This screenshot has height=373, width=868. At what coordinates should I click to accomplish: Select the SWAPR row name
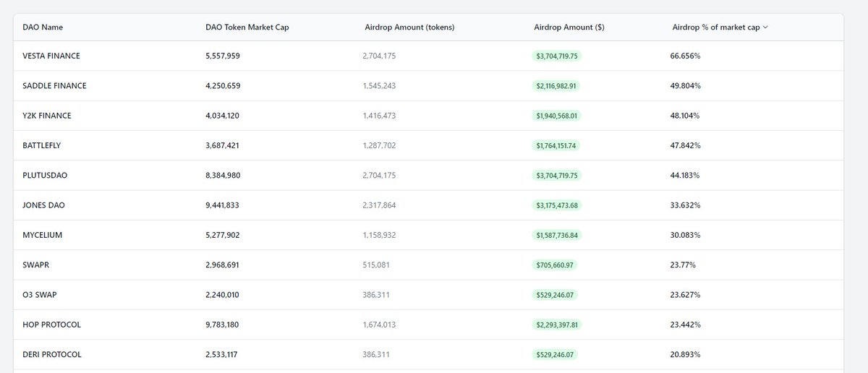pos(36,265)
